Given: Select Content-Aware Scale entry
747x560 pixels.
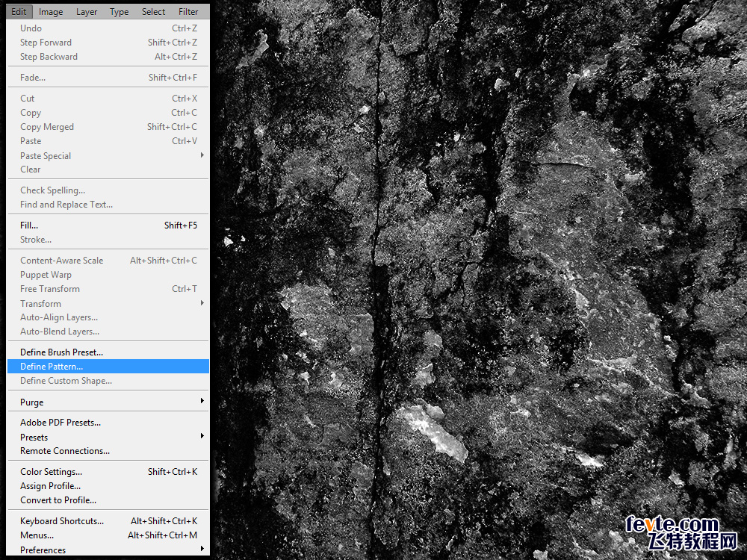Looking at the screenshot, I should click(x=108, y=261).
